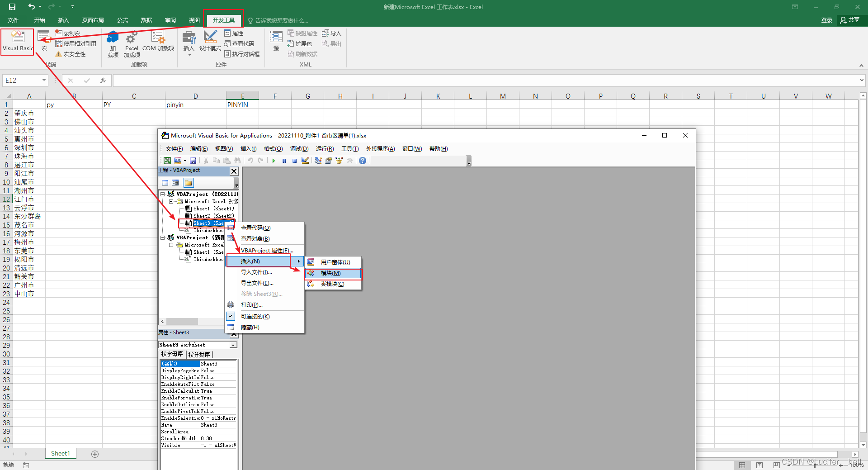Toggle 设计模式 design mode
868x470 pixels.
click(x=210, y=42)
